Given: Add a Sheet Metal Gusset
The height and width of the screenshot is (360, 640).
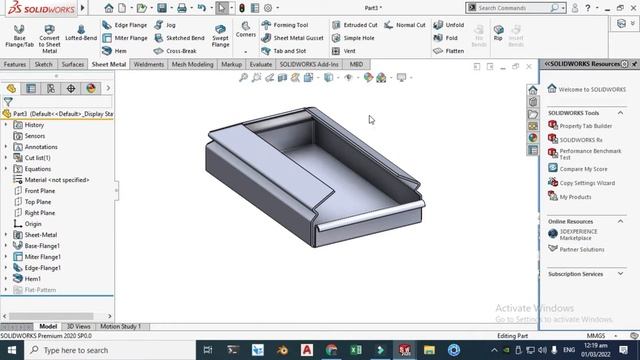Looking at the screenshot, I should [292, 38].
